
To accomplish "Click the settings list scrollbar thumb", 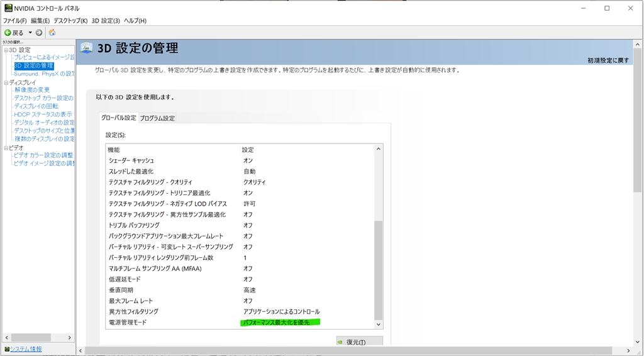I will (378, 270).
